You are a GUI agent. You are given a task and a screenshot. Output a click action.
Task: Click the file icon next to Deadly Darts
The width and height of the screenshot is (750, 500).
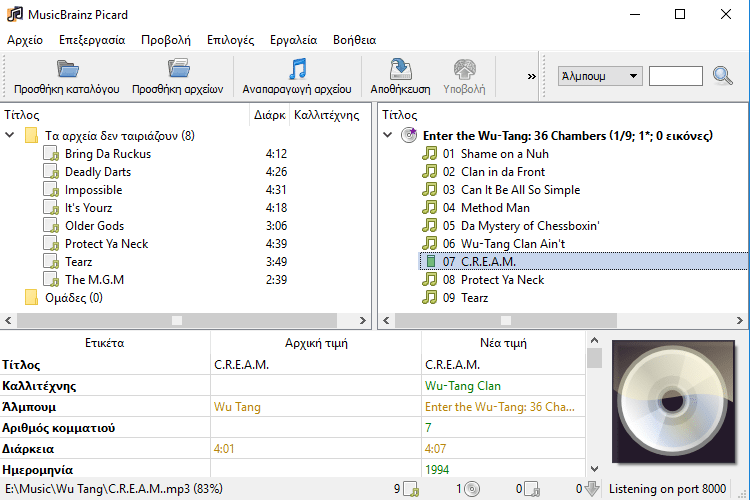click(x=51, y=172)
